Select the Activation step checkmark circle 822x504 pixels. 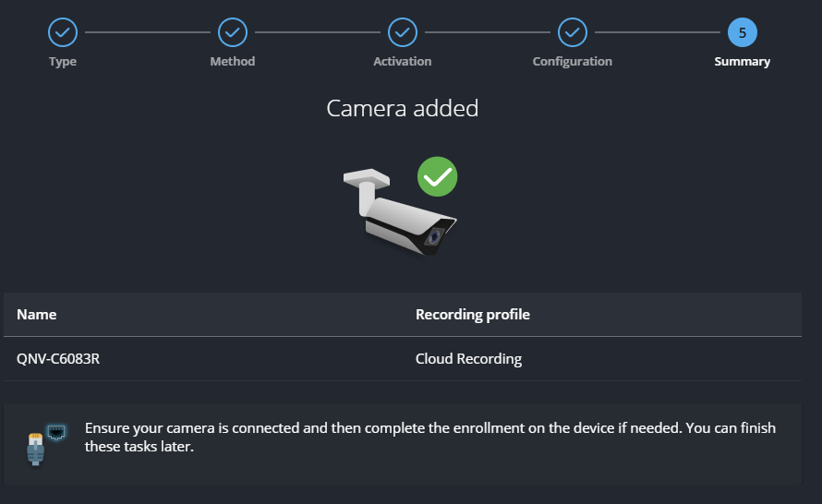(x=403, y=33)
